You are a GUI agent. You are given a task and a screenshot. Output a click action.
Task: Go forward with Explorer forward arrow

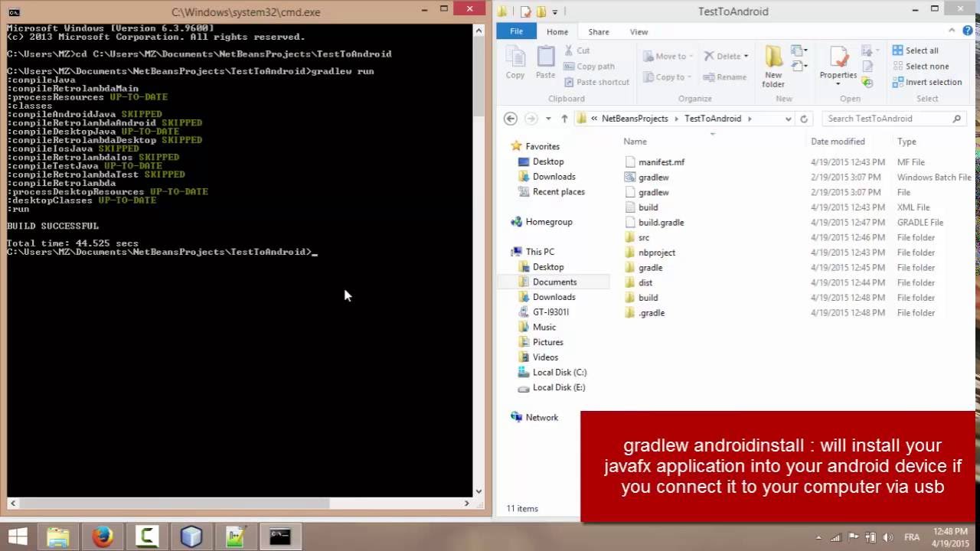(x=531, y=119)
